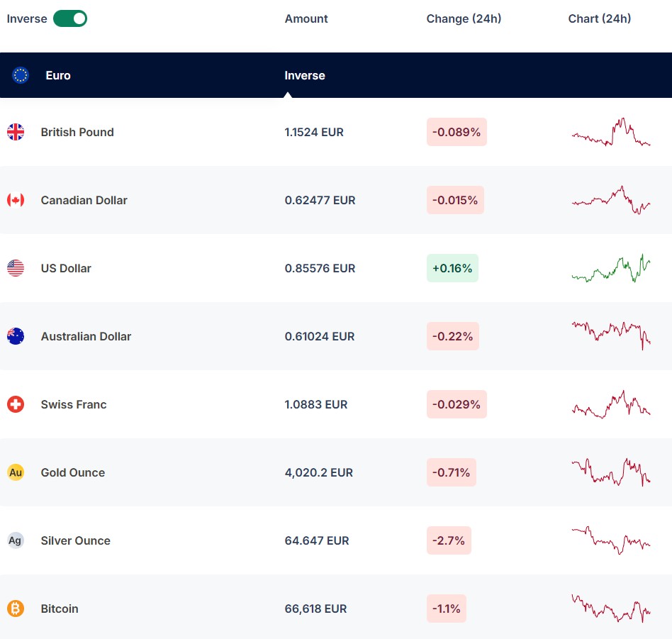Click the Silver Ounce Ag icon
This screenshot has height=639, width=672.
(x=16, y=540)
